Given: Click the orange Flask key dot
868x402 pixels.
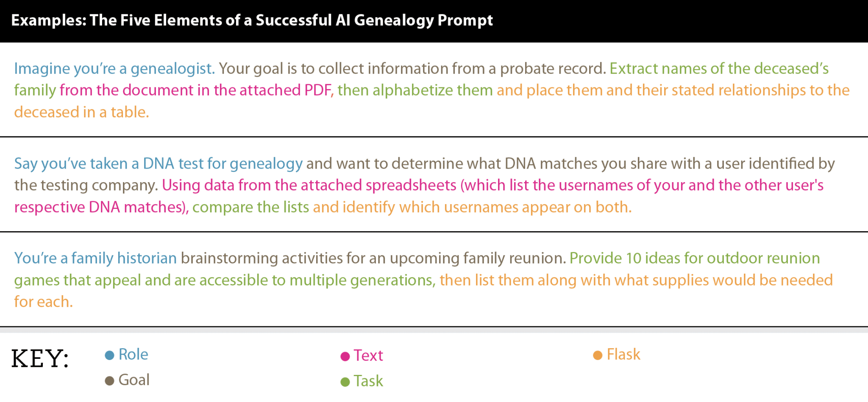Looking at the screenshot, I should (598, 355).
